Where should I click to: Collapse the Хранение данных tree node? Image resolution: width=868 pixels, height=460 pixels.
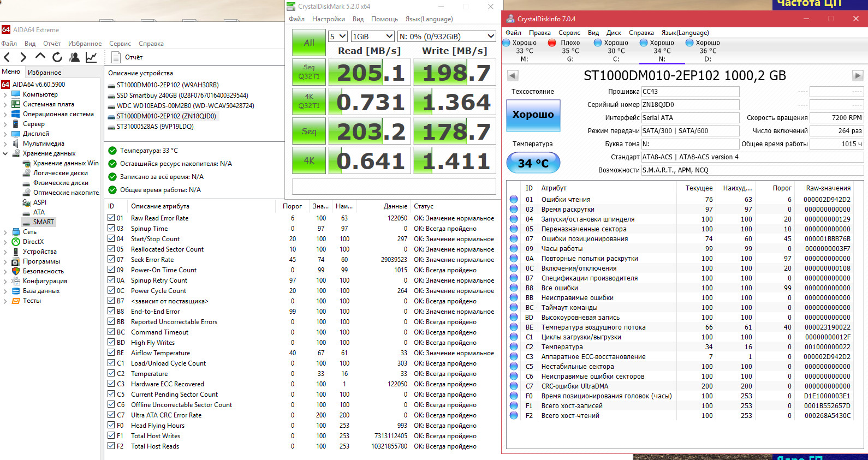click(5, 153)
